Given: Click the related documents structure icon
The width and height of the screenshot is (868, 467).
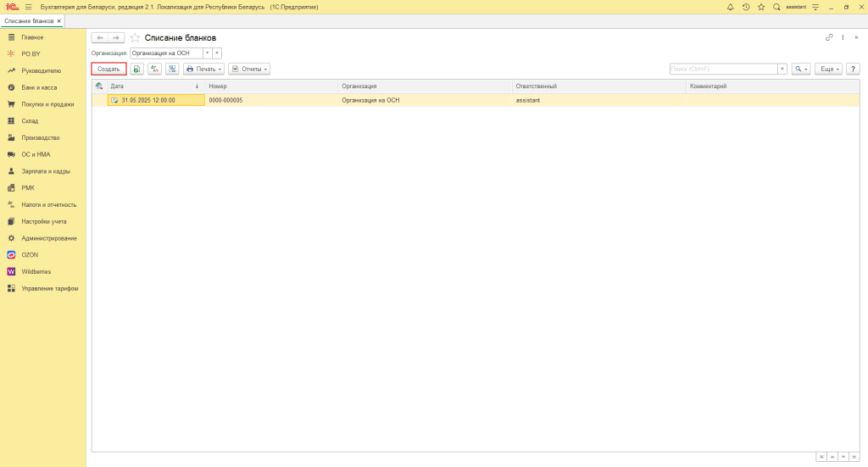Looking at the screenshot, I should pyautogui.click(x=172, y=69).
